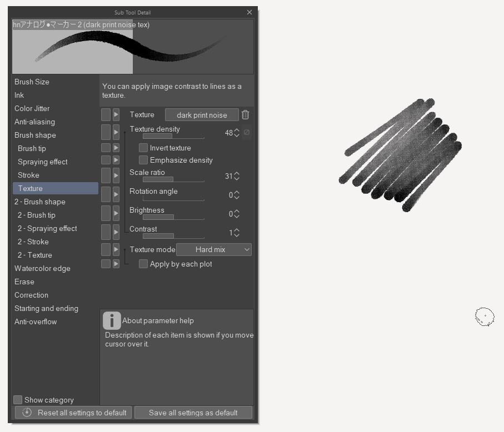Image resolution: width=504 pixels, height=432 pixels.
Task: Go to the Anti-aliasing category
Action: [55, 122]
